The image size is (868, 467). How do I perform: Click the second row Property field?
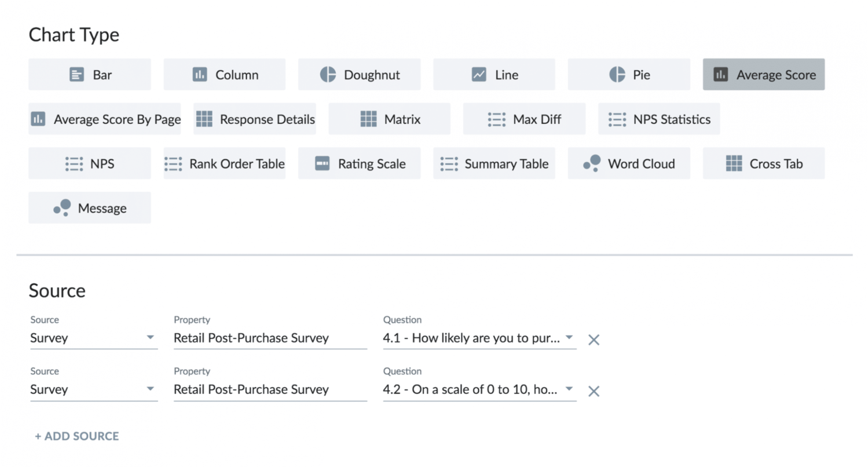[270, 389]
